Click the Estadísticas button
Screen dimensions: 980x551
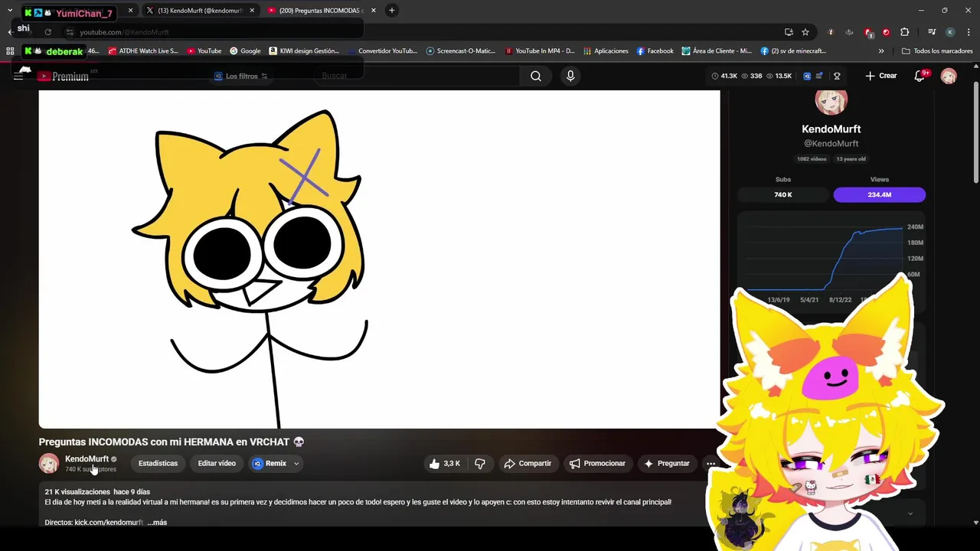[158, 463]
